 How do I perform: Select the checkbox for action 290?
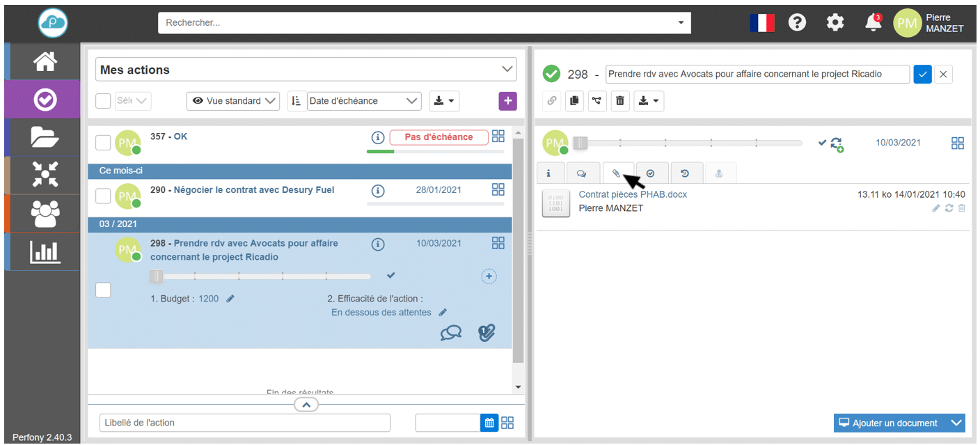pos(103,196)
